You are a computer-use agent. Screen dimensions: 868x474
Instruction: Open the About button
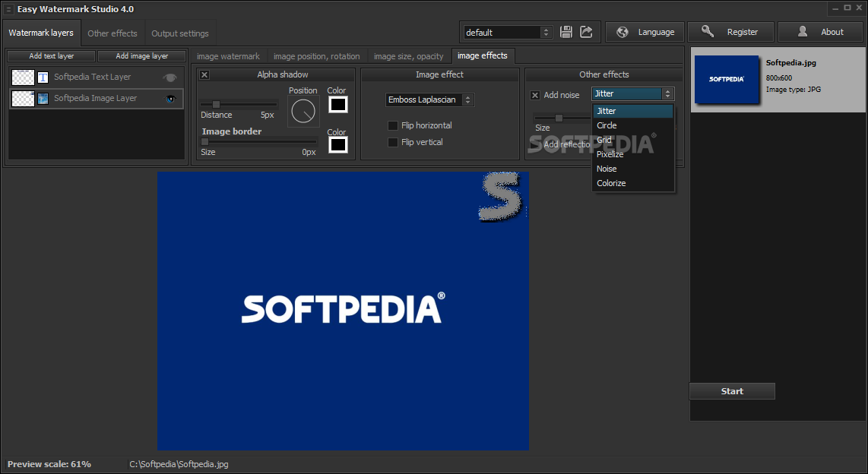click(x=822, y=32)
